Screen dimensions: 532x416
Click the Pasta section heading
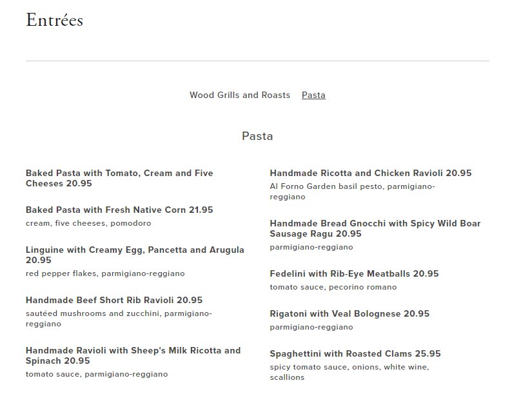(x=257, y=136)
